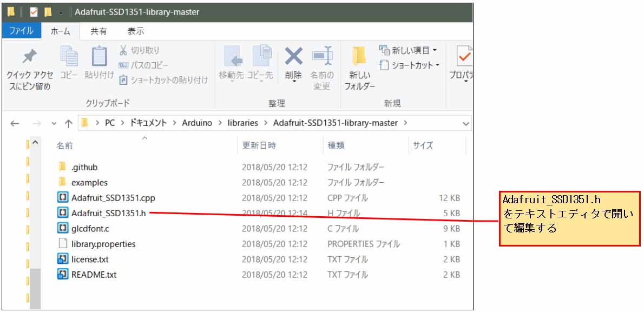This screenshot has height=313, width=644.
Task: Open the File (ファイル) menu tab
Action: click(21, 31)
